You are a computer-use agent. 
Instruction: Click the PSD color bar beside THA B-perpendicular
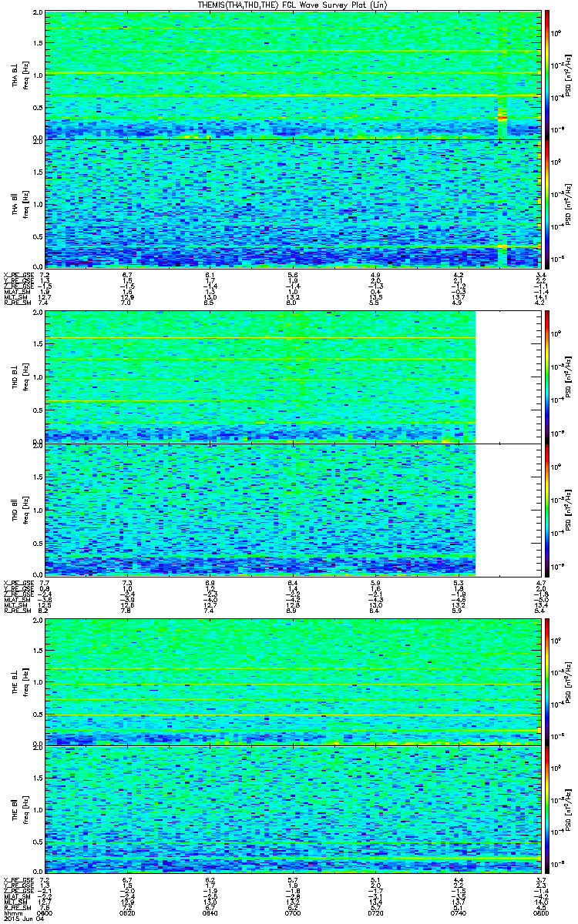click(547, 75)
